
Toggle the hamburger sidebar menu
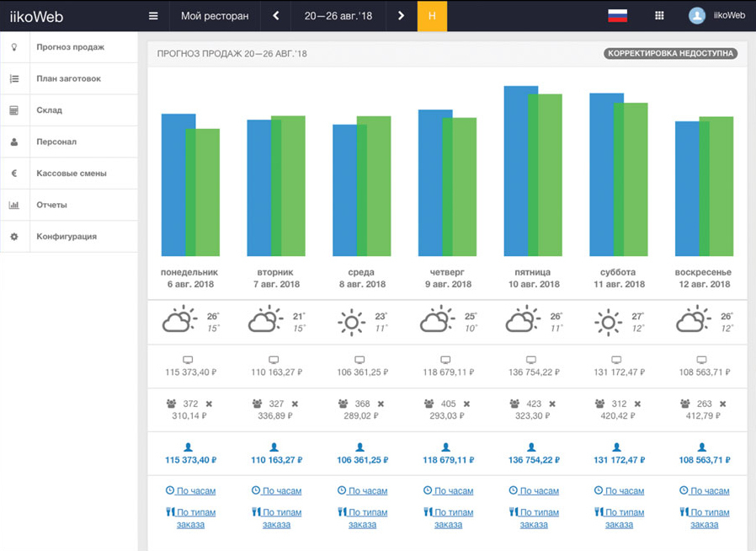pyautogui.click(x=153, y=16)
